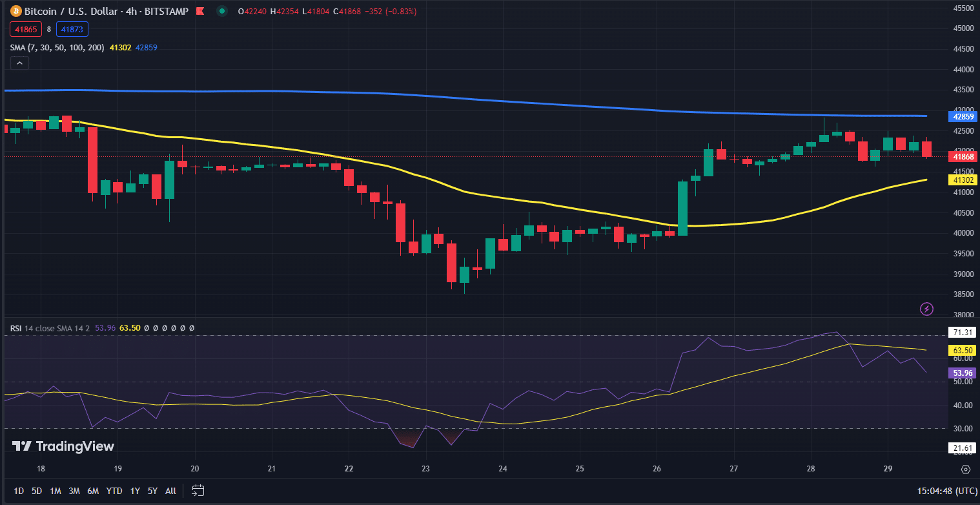980x505 pixels.
Task: Click the close value C41868 in header
Action: 347,12
